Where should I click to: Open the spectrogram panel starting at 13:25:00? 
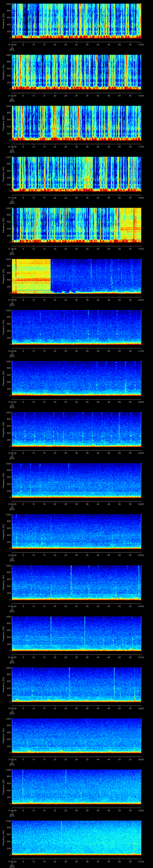coord(76,582)
